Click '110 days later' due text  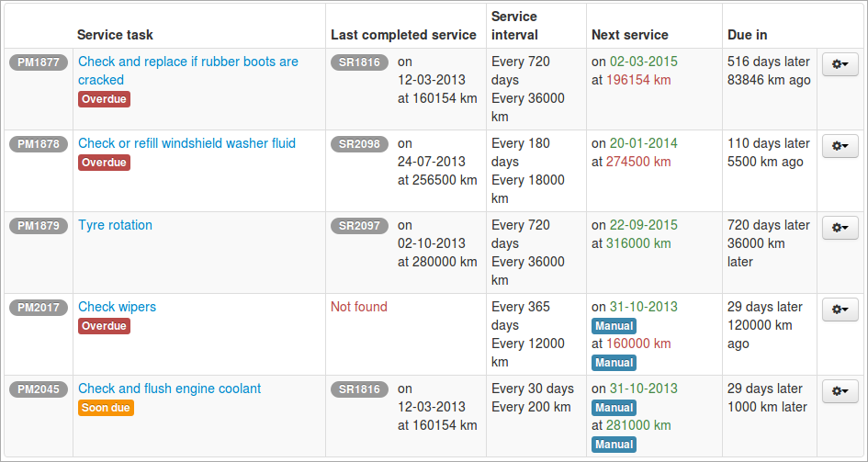(769, 143)
